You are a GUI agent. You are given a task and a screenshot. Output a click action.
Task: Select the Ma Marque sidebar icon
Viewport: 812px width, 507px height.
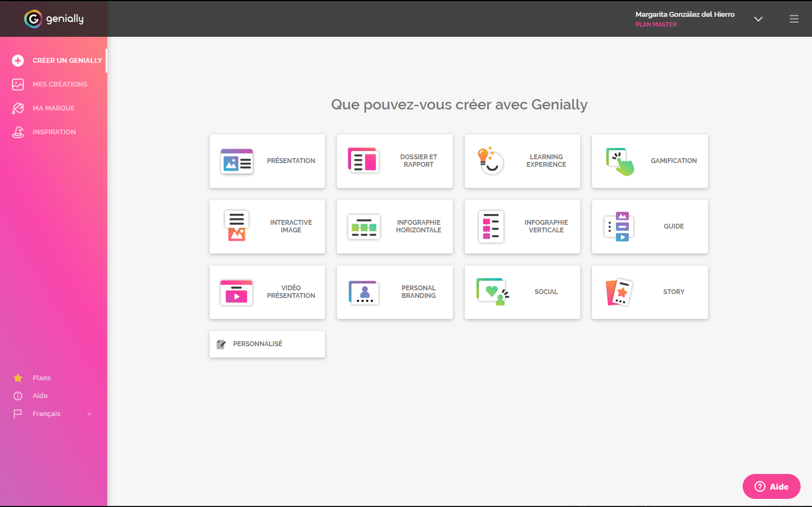coord(18,108)
